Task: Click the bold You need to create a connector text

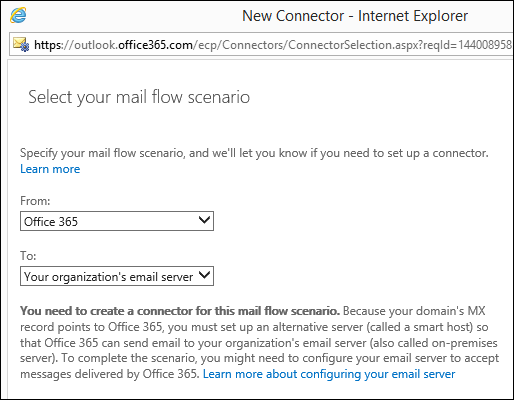Action: point(180,311)
